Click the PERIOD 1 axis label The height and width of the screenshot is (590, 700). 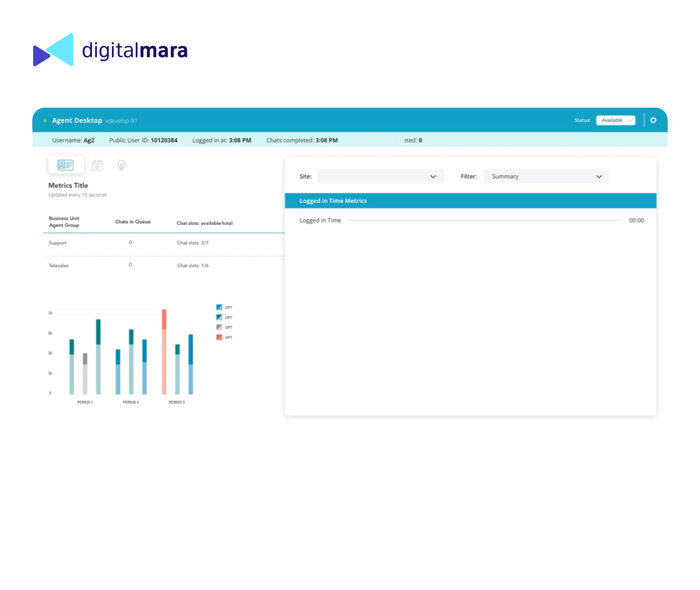[85, 402]
